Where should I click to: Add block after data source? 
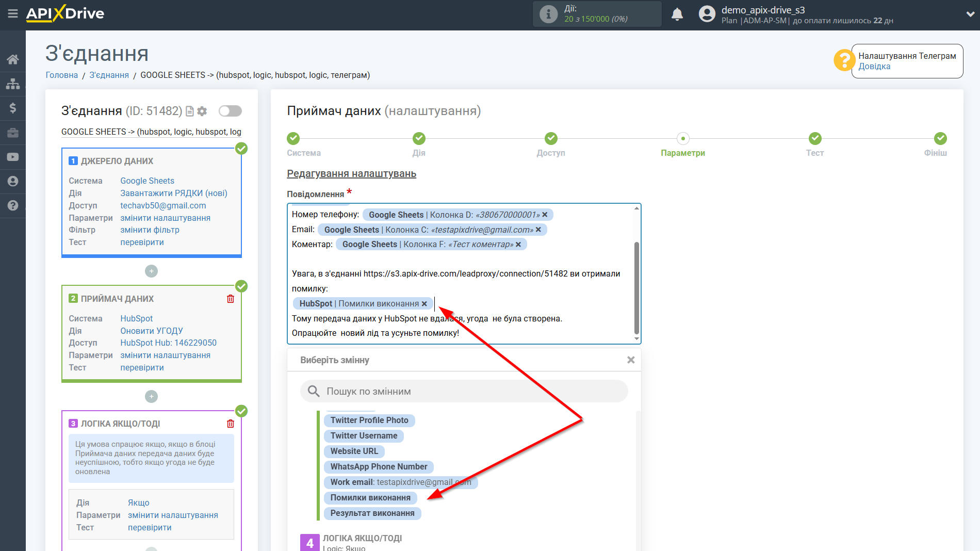tap(151, 271)
